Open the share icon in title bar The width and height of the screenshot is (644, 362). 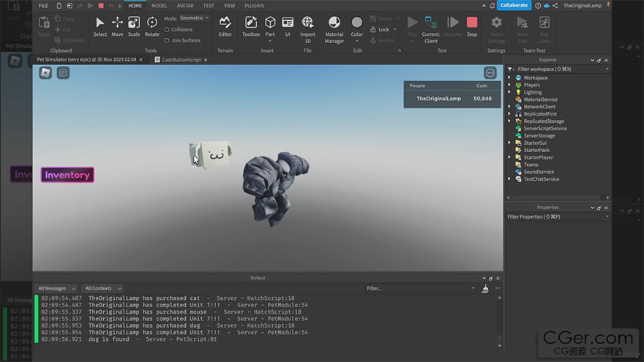tap(555, 6)
